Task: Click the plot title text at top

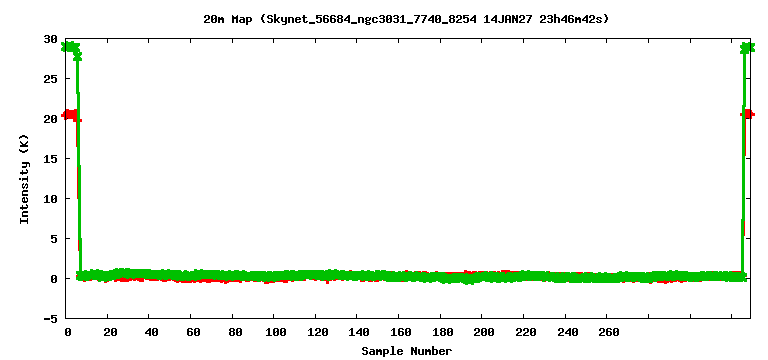Action: click(x=406, y=19)
